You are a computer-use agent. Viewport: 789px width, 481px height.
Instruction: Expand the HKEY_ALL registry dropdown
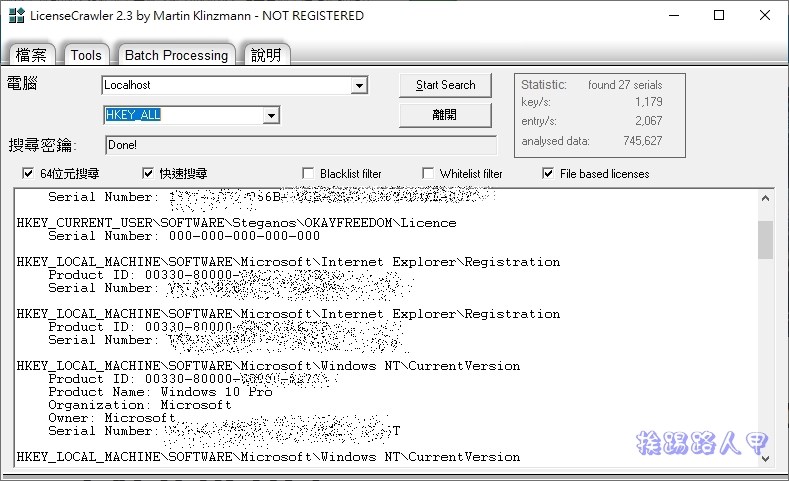tap(271, 116)
